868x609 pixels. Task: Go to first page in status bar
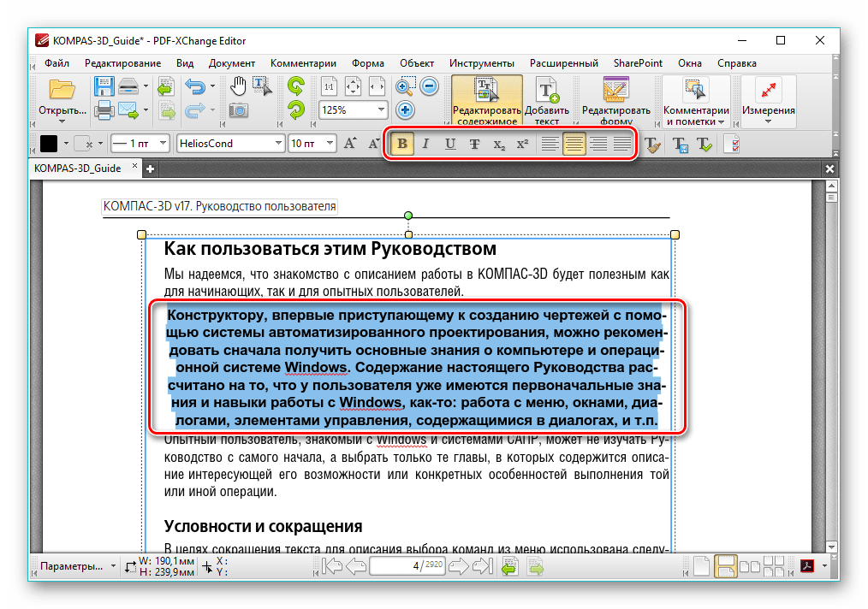332,566
